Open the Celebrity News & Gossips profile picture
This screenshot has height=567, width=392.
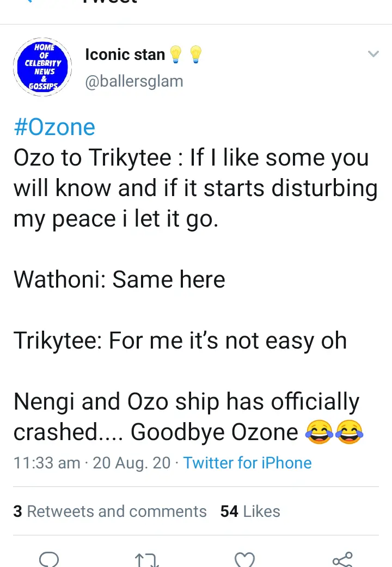point(42,67)
